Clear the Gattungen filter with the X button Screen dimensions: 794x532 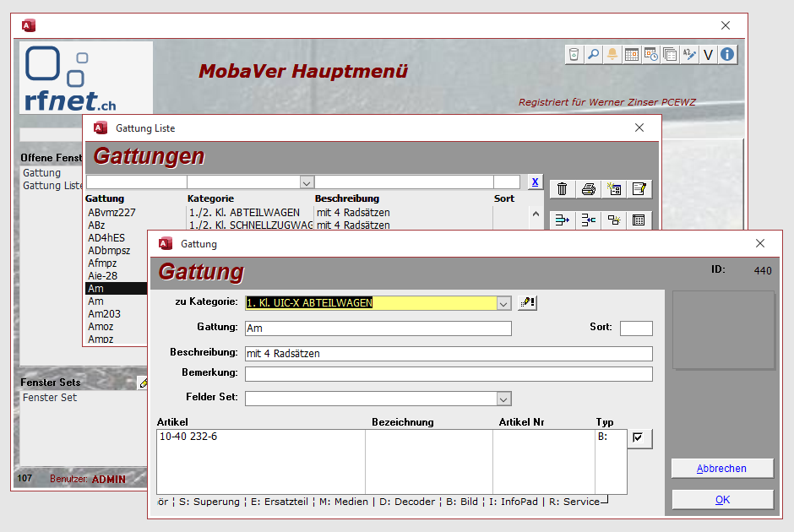coord(535,182)
